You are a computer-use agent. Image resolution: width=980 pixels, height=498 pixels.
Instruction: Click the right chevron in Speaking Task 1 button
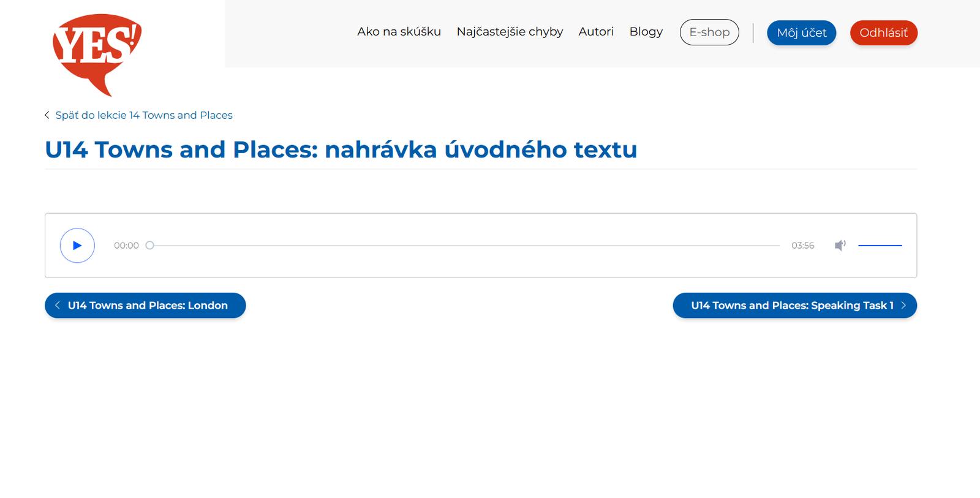pos(903,306)
